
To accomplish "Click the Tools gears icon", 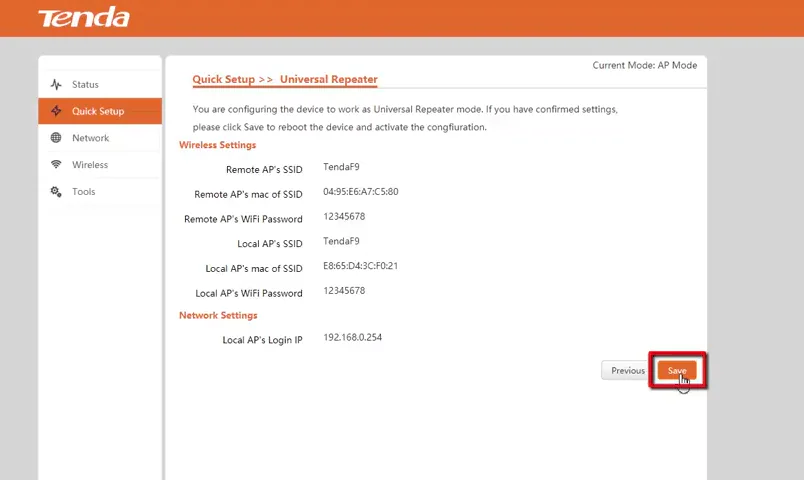I will 56,191.
